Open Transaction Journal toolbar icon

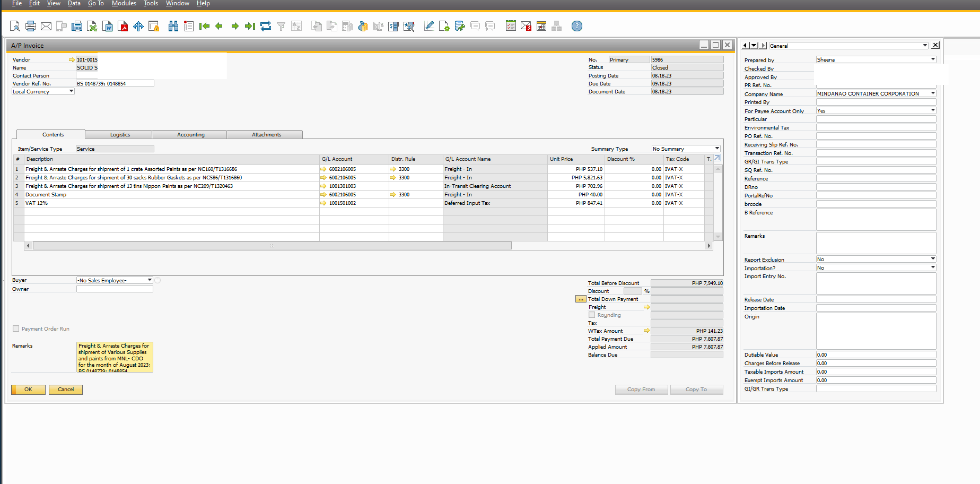[393, 26]
